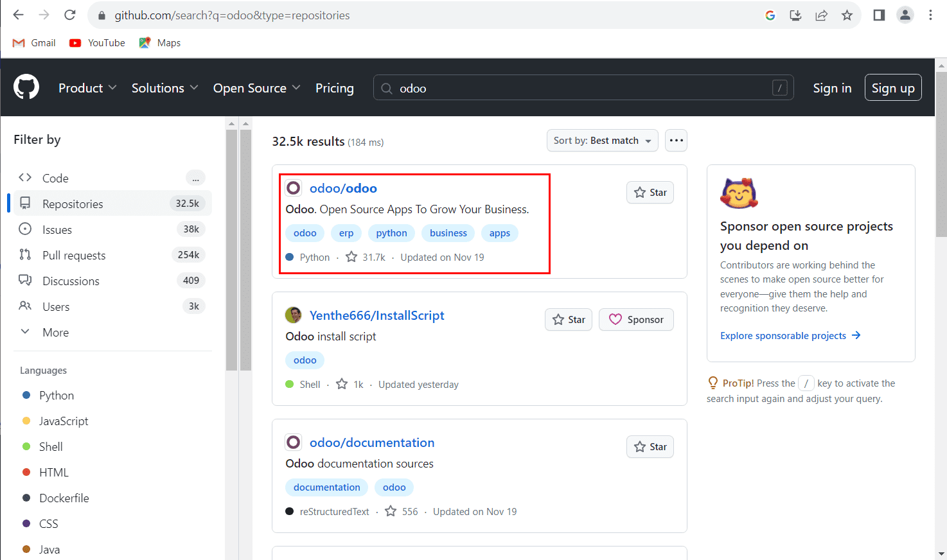Filter results by Pull requests
Viewport: 947px width, 560px height.
112,255
